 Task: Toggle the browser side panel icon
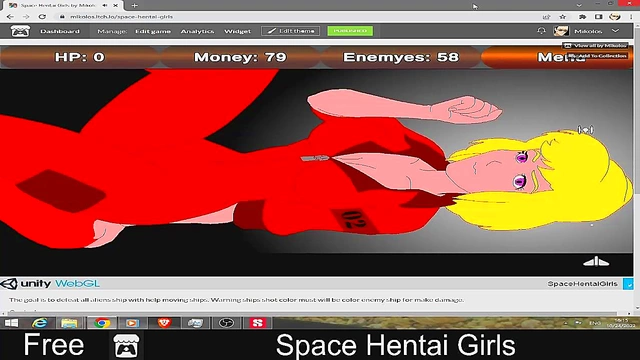click(598, 17)
